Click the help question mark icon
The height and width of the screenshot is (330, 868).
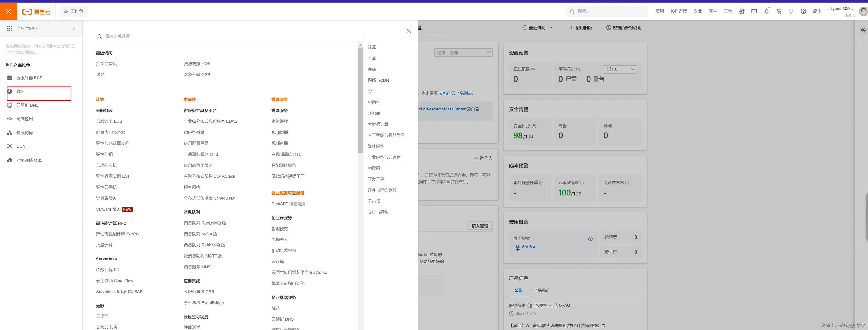pyautogui.click(x=803, y=11)
